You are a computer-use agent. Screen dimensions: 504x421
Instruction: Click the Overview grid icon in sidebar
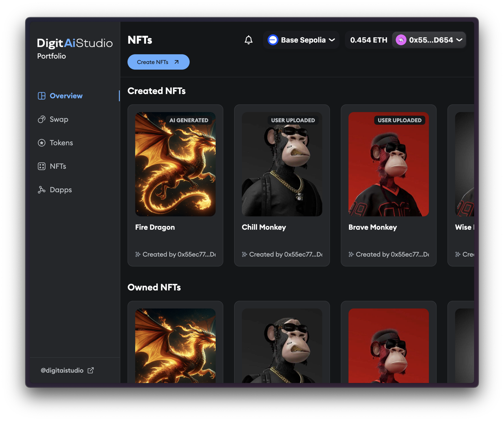(41, 96)
